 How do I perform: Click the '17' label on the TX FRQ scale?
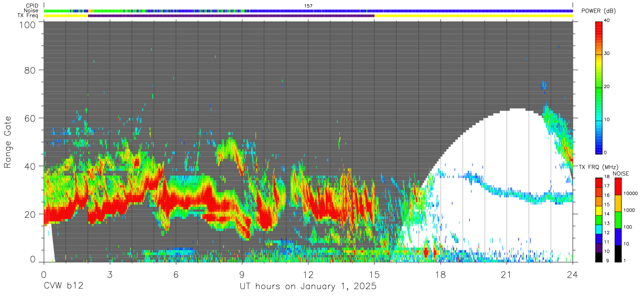(x=607, y=186)
